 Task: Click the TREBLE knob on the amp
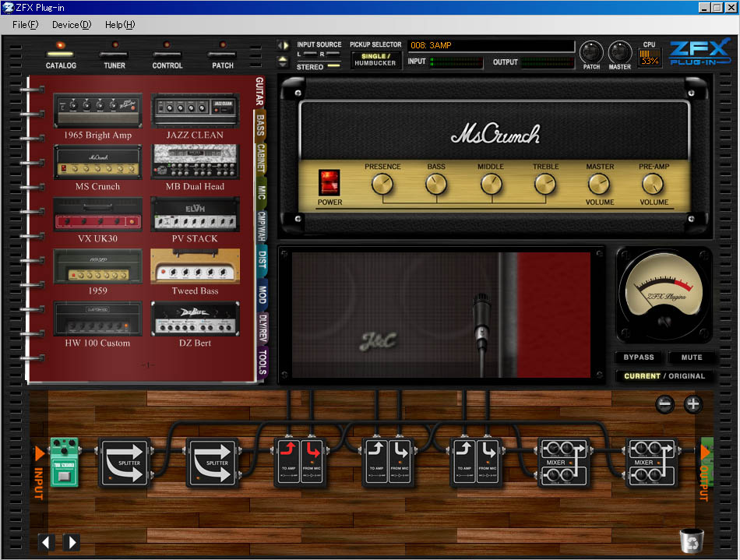pos(545,184)
